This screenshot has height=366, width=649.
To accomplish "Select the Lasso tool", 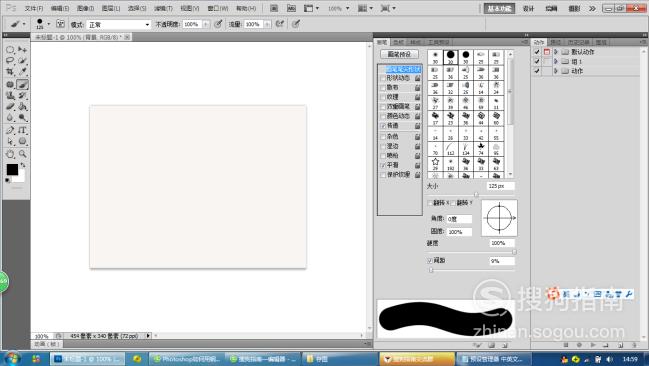I will click(10, 61).
